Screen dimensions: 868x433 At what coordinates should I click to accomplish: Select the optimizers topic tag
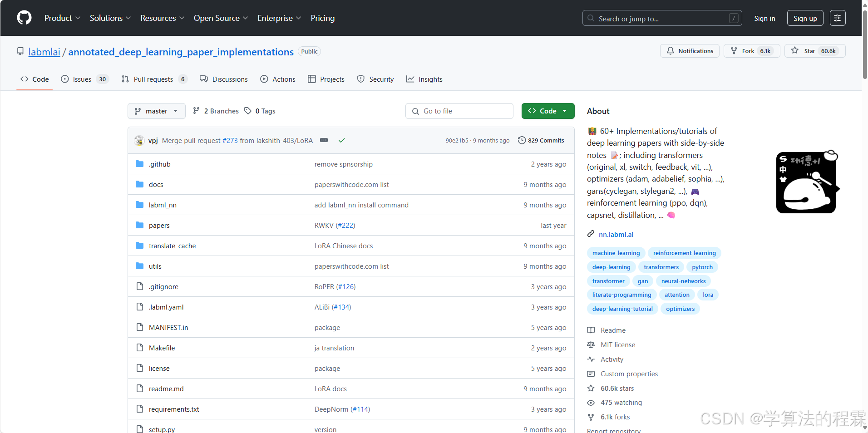(x=680, y=309)
